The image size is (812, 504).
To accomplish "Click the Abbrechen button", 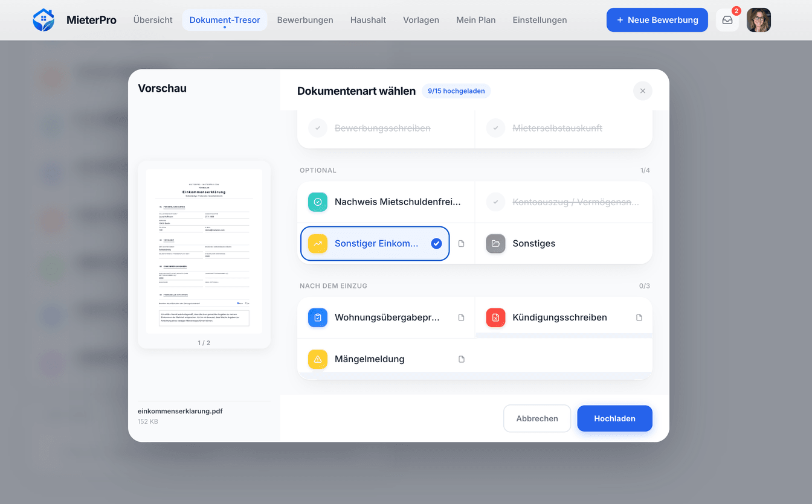I will (x=537, y=418).
